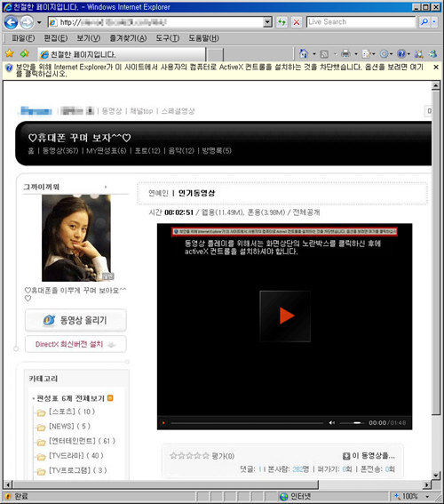Open the 도움말(H) menu
444x504 pixels.
pyautogui.click(x=204, y=38)
